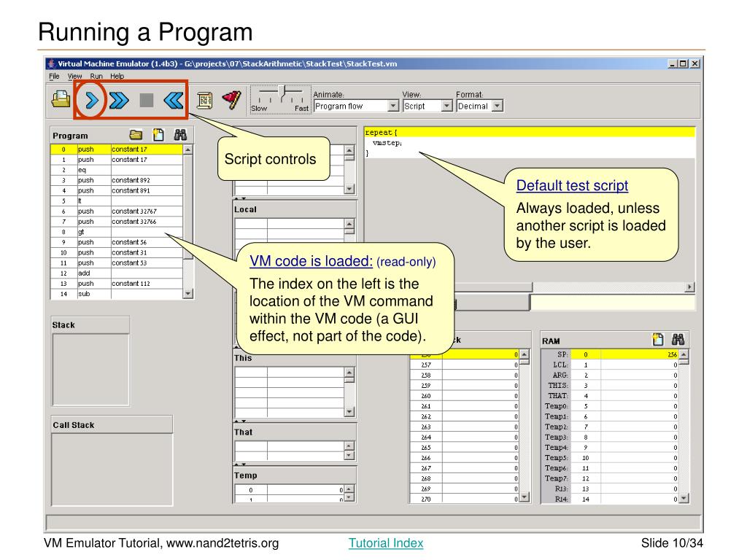The image size is (747, 560).
Task: Adjust the Slow-Fast speed slider
Action: tap(283, 91)
